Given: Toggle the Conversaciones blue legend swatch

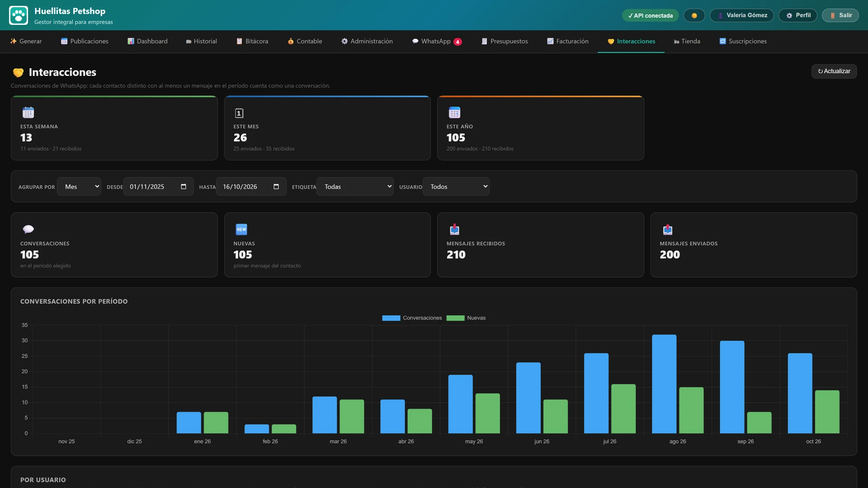Looking at the screenshot, I should (x=391, y=318).
